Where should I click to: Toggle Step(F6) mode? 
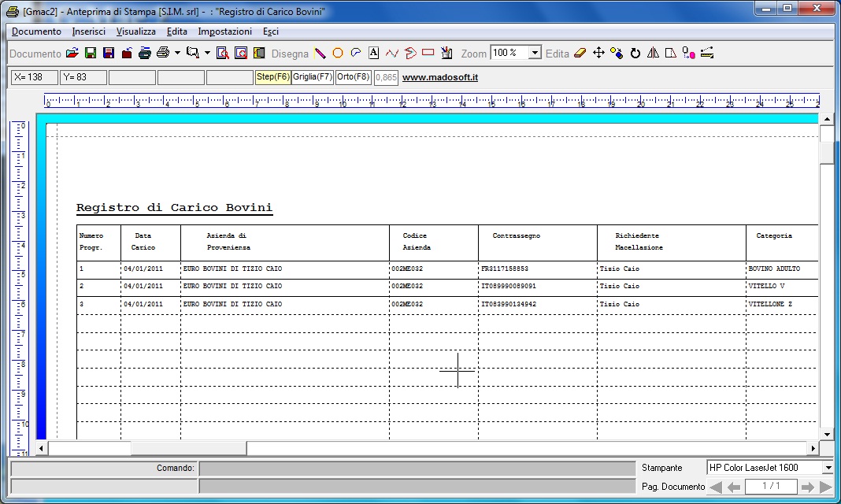point(273,77)
